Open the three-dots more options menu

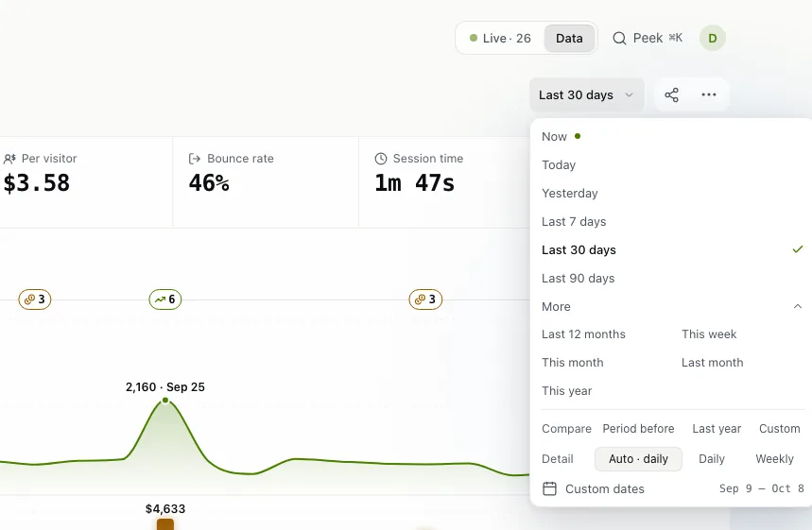pyautogui.click(x=708, y=94)
